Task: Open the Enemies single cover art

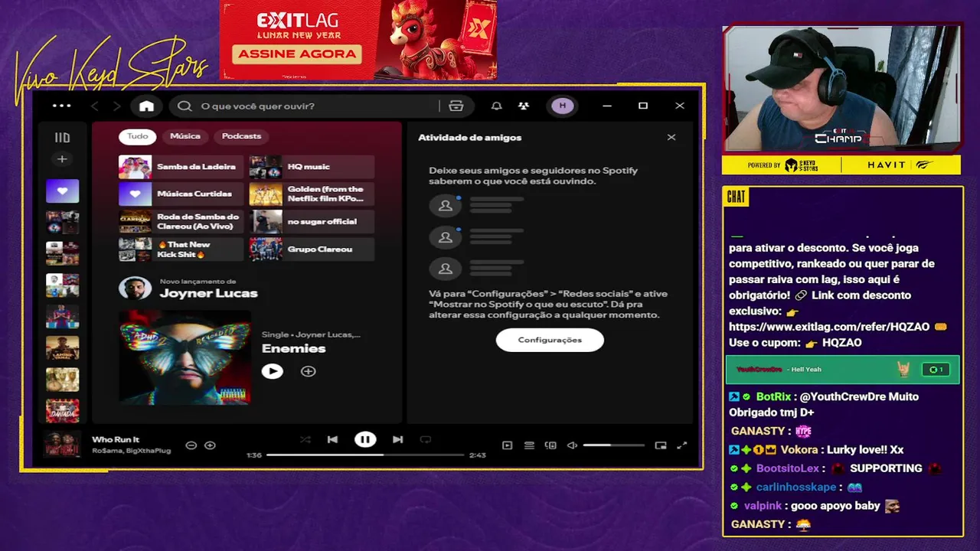Action: pyautogui.click(x=185, y=356)
